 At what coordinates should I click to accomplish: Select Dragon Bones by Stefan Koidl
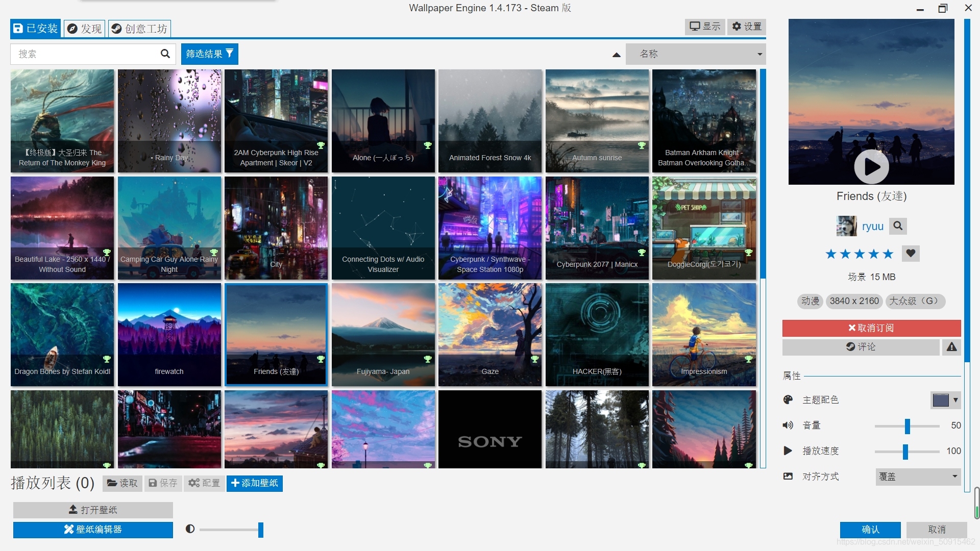(62, 335)
